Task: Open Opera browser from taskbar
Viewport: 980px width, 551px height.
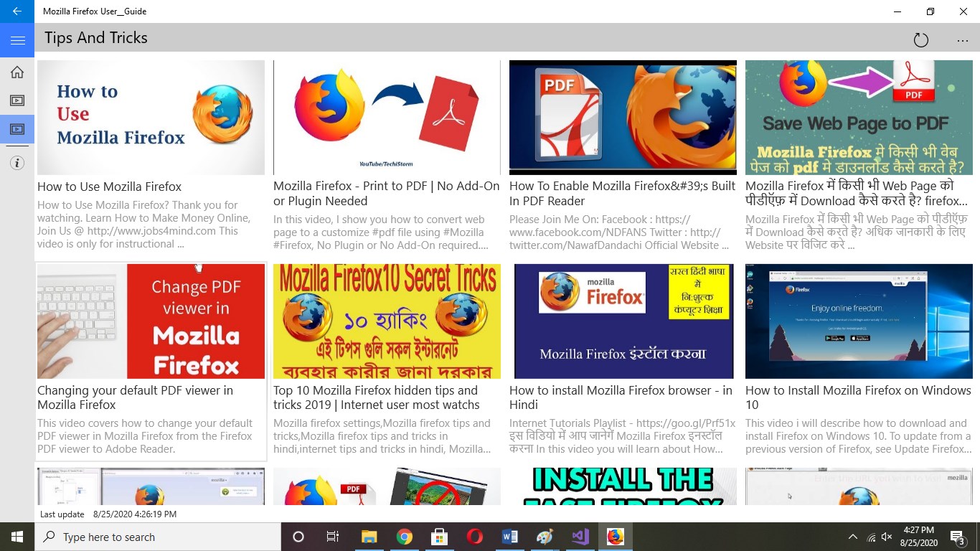Action: click(x=474, y=537)
